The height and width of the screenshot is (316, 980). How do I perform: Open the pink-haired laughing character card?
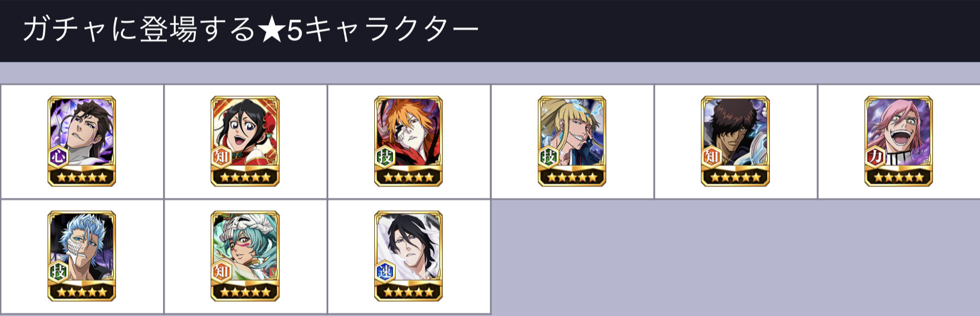[898, 141]
